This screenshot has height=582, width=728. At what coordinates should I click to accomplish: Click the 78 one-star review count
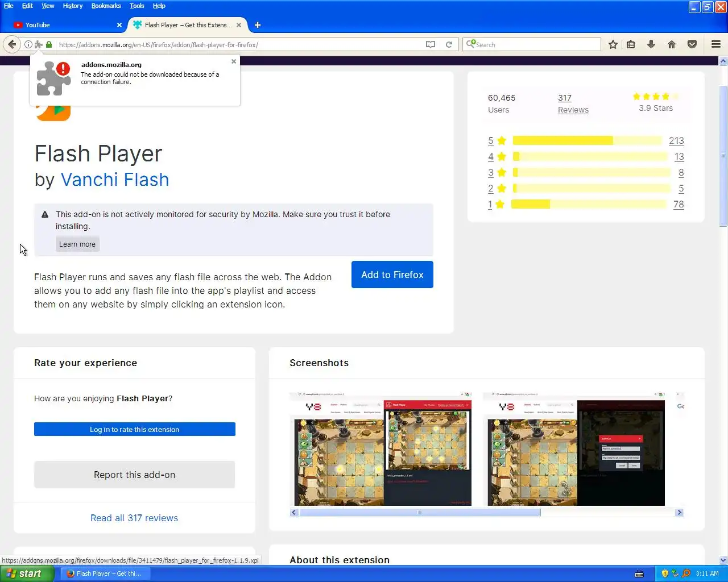tap(679, 204)
